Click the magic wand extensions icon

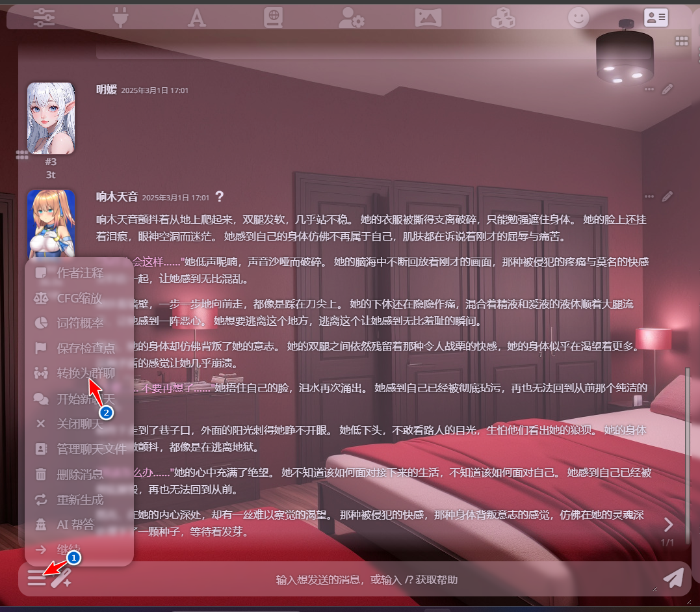pos(61,578)
